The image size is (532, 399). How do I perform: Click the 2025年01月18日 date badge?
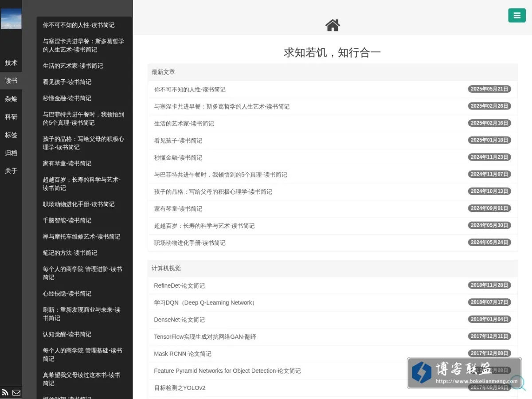(489, 140)
